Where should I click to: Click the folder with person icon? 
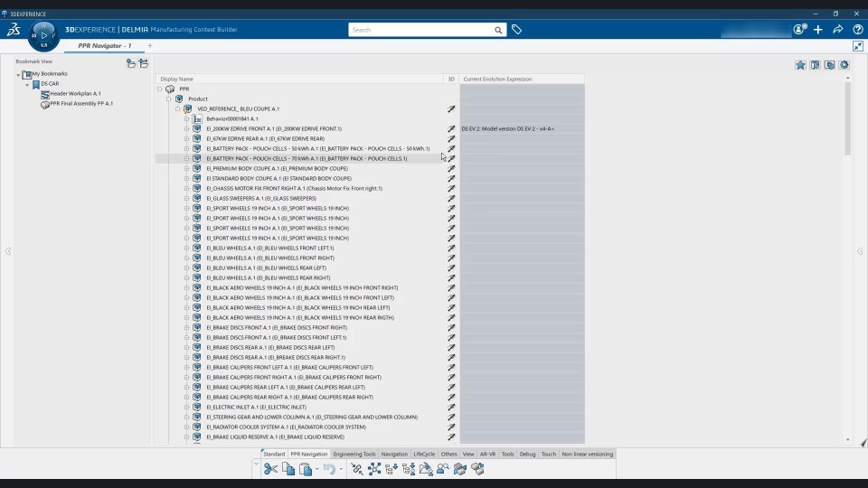coord(426,469)
